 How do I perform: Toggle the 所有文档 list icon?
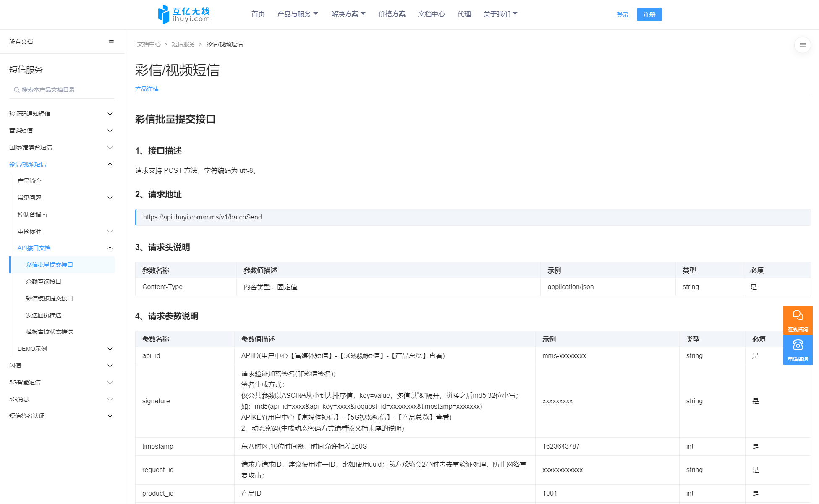[111, 42]
